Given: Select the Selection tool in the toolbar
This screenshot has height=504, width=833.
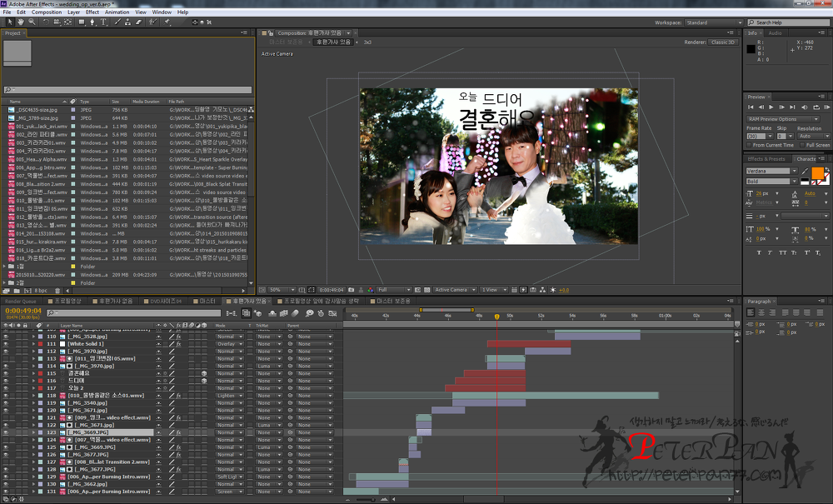Looking at the screenshot, I should pyautogui.click(x=11, y=22).
